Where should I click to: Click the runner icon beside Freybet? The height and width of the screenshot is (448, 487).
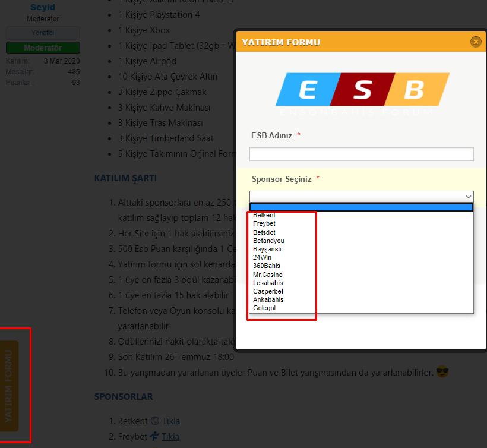[x=154, y=436]
